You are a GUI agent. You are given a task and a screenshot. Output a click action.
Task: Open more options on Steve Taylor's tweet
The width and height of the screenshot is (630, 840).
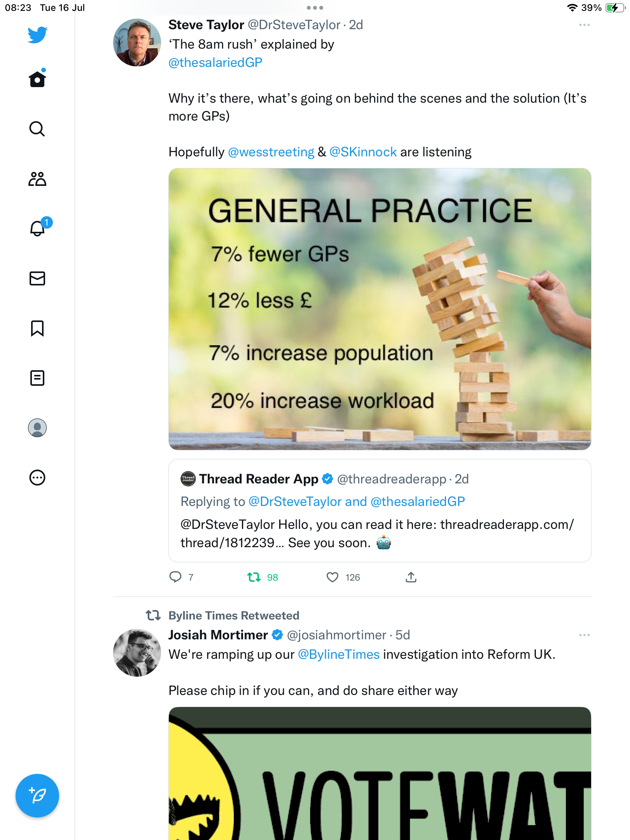tap(584, 25)
